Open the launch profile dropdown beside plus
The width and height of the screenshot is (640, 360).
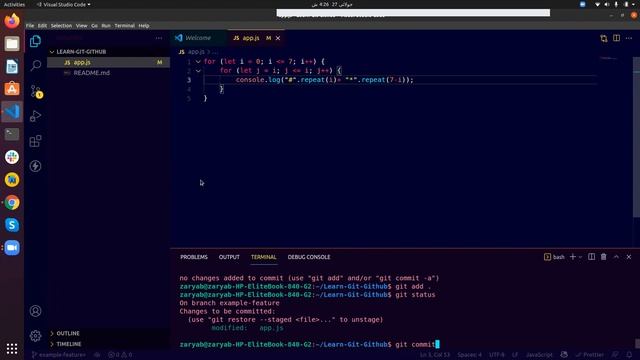(x=580, y=257)
